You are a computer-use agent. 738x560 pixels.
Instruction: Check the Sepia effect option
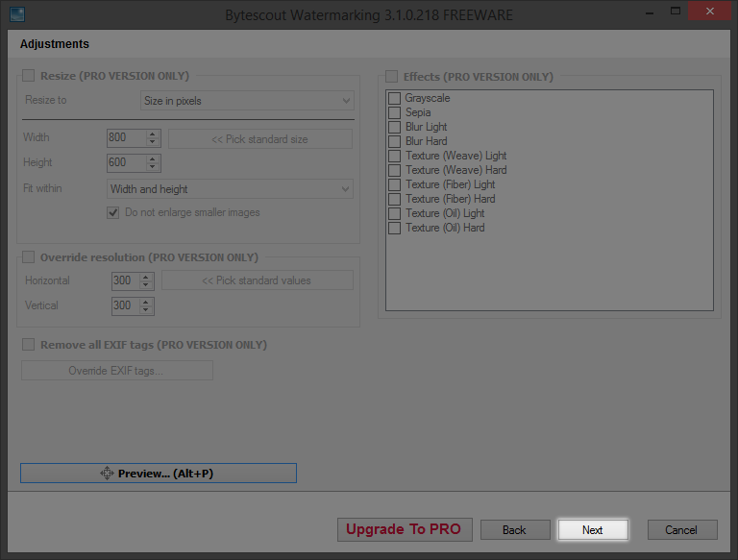tap(394, 112)
